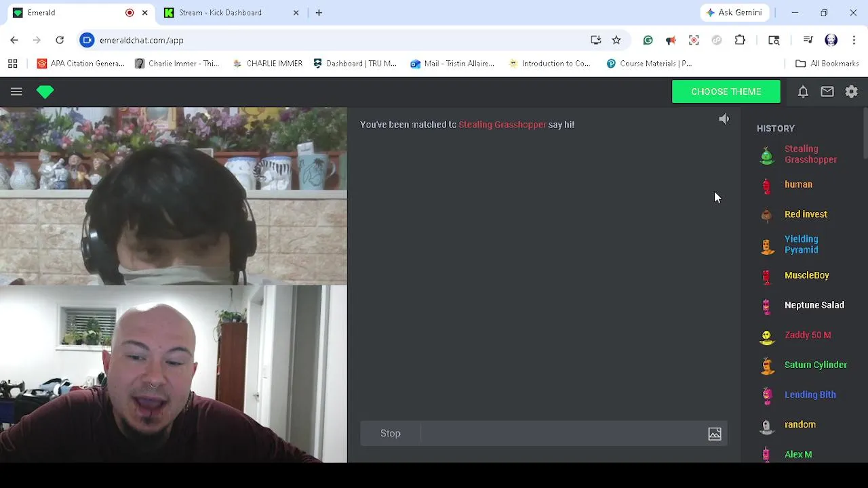Open Introduction to Co... bookmark
The height and width of the screenshot is (488, 868).
[x=550, y=63]
